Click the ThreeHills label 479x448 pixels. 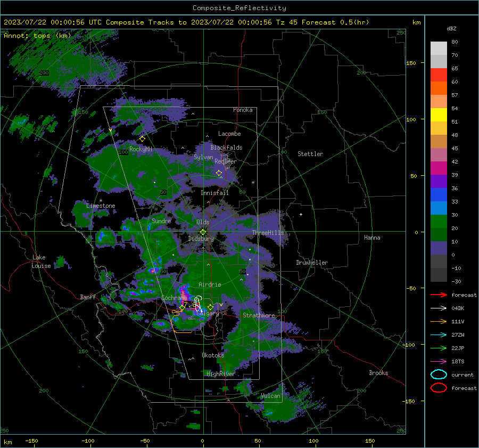268,233
